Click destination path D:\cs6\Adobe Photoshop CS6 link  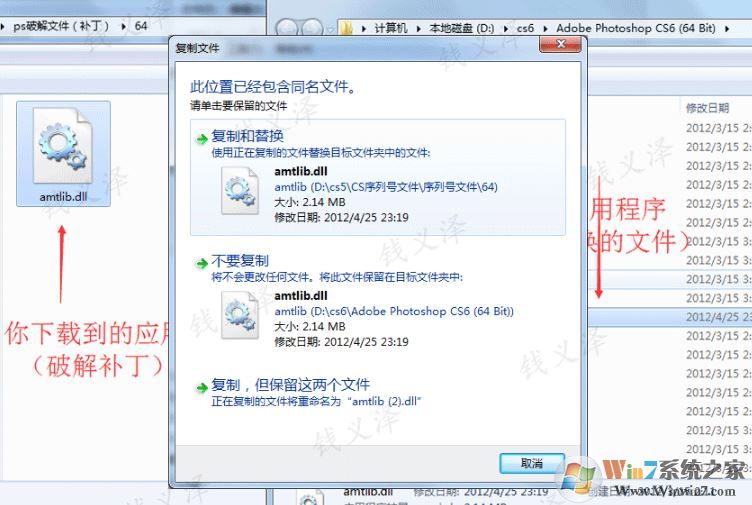pos(394,311)
